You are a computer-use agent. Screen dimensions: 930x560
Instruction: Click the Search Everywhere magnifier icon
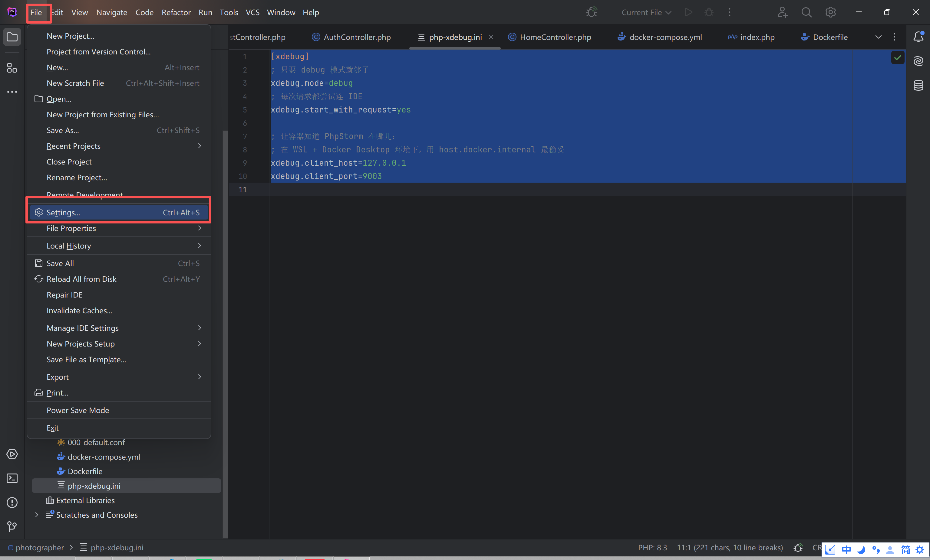(806, 12)
